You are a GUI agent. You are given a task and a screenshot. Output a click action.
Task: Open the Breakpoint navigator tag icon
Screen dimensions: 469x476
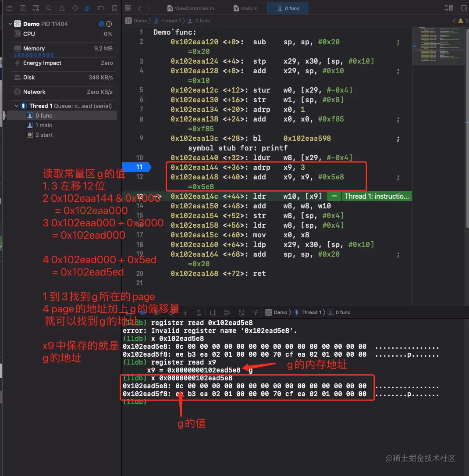point(101,8)
